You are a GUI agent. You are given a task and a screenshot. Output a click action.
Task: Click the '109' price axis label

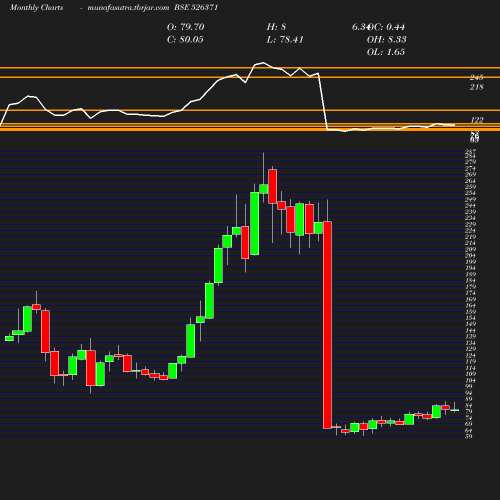[x=470, y=374]
